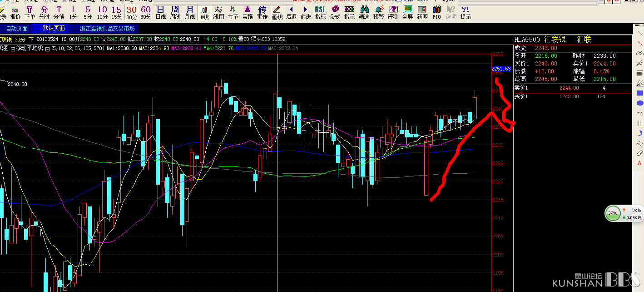
Task: Switch to 默认页面 tab
Action: [x=54, y=28]
